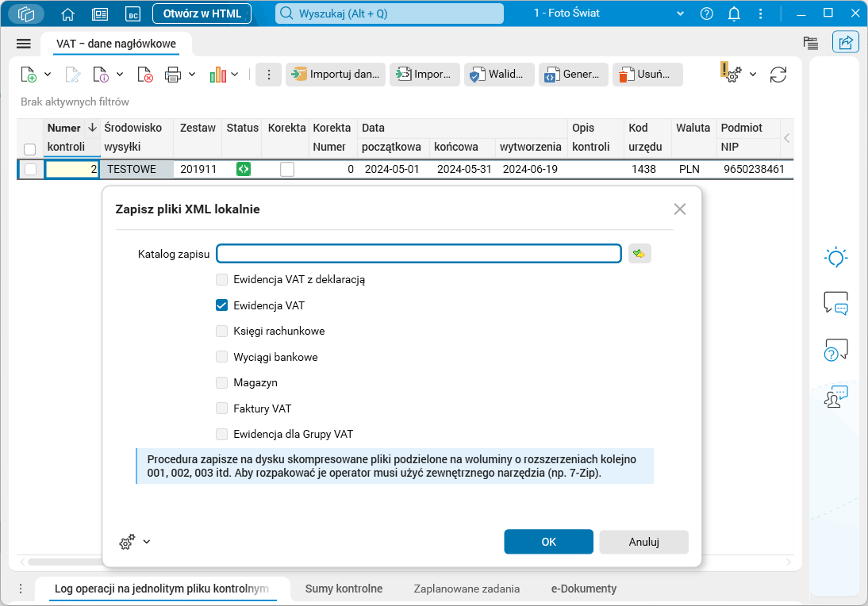Viewport: 868px width, 606px height.
Task: Switch to the Zaplanowane zadania tab
Action: click(x=467, y=589)
